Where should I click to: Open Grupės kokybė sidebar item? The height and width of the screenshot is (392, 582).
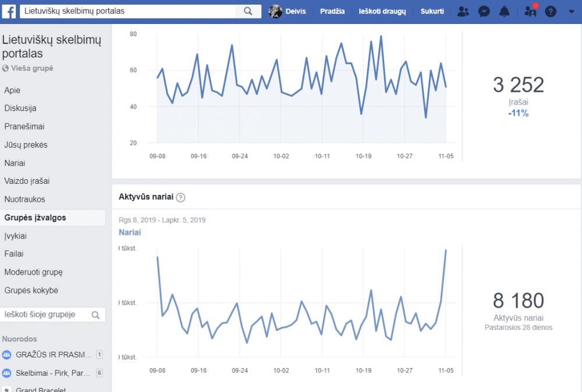click(x=31, y=290)
